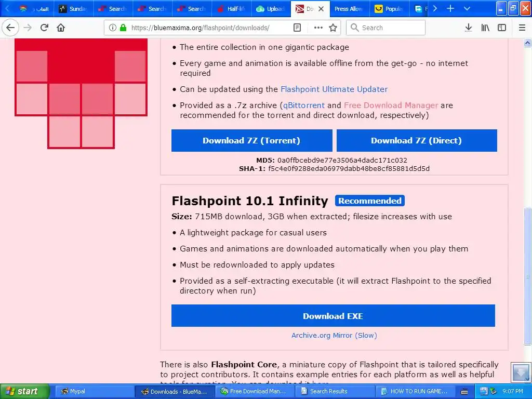
Task: Reload the current page
Action: coord(44,28)
